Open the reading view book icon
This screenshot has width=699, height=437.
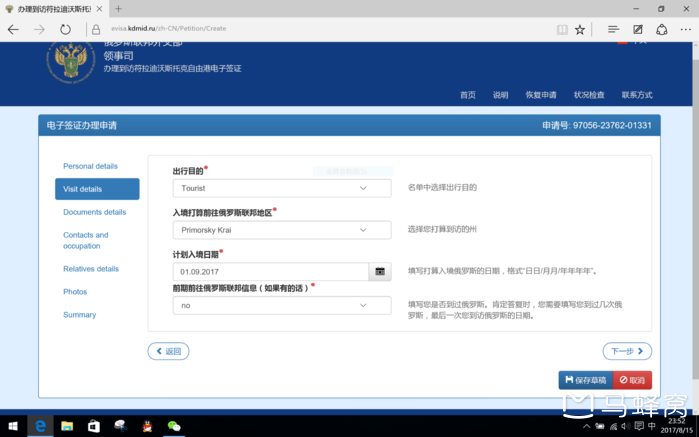(562, 30)
